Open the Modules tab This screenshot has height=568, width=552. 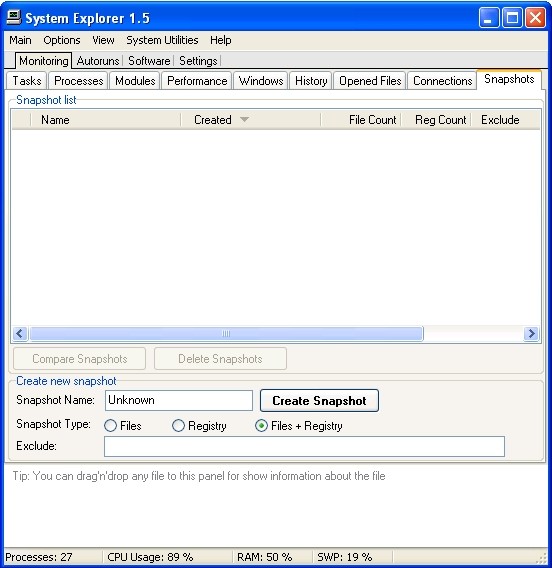[135, 81]
